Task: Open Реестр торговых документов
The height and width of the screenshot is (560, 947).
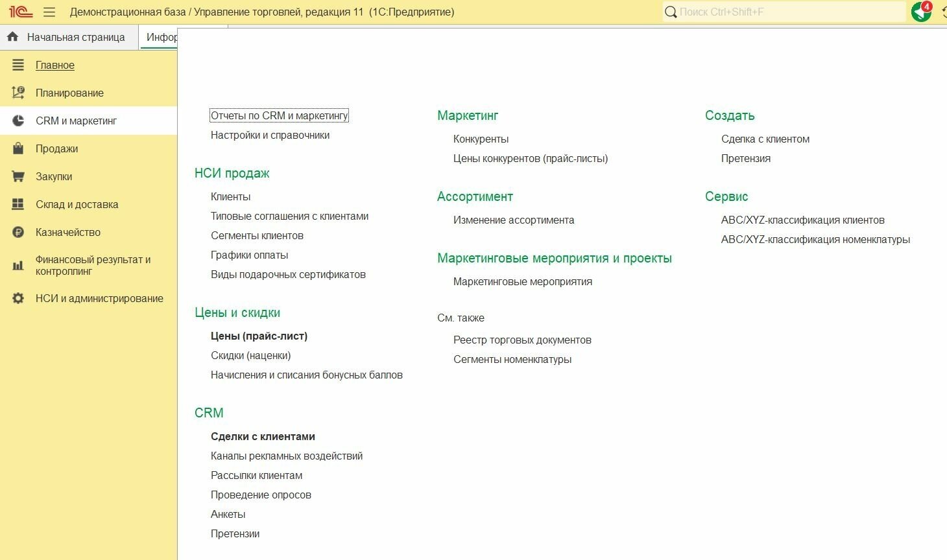Action: tap(522, 340)
